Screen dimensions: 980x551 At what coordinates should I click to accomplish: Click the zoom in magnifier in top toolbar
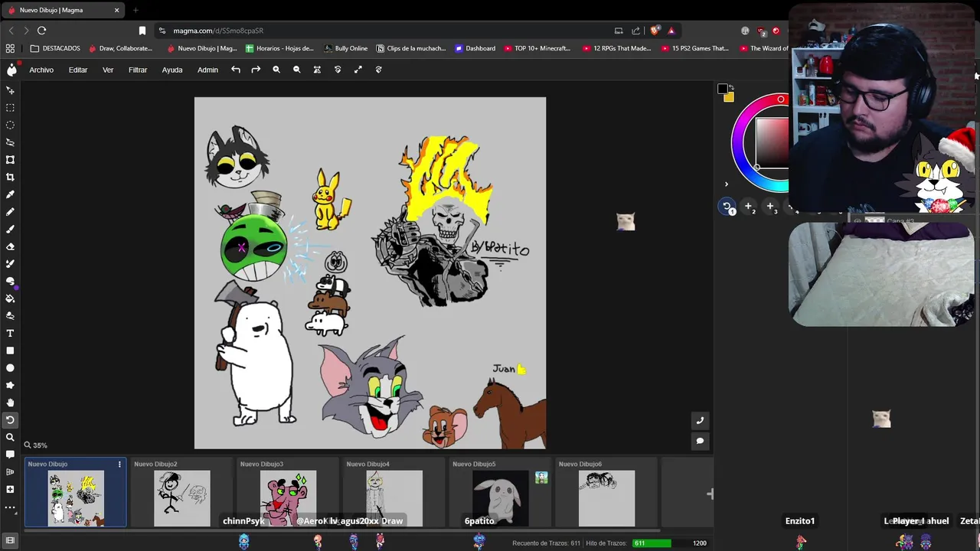point(276,70)
